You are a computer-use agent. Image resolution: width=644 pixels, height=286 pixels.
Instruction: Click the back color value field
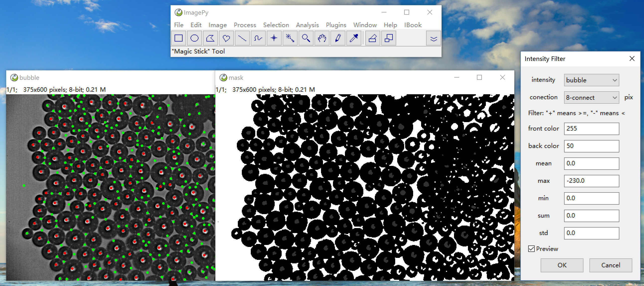591,146
